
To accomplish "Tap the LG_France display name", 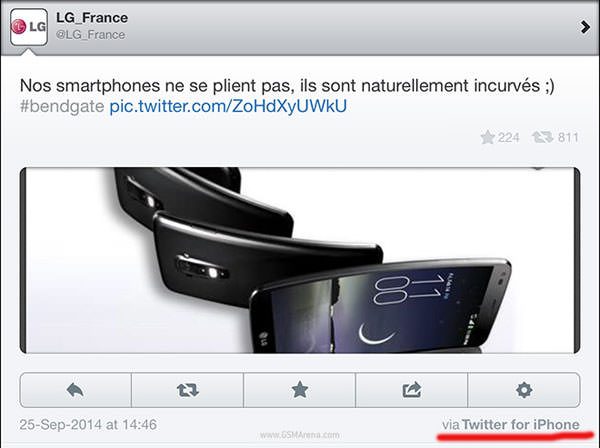I will click(92, 18).
